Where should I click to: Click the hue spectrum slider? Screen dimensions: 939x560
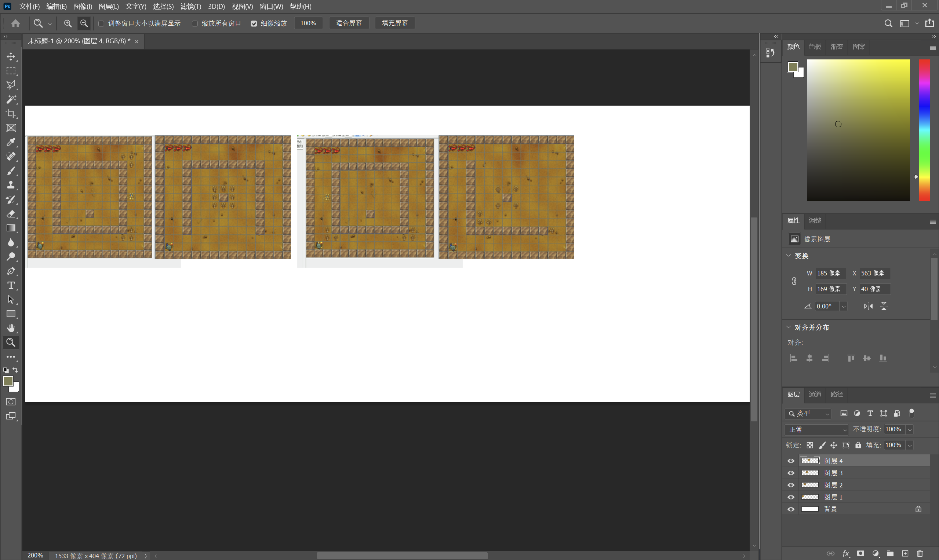(924, 130)
